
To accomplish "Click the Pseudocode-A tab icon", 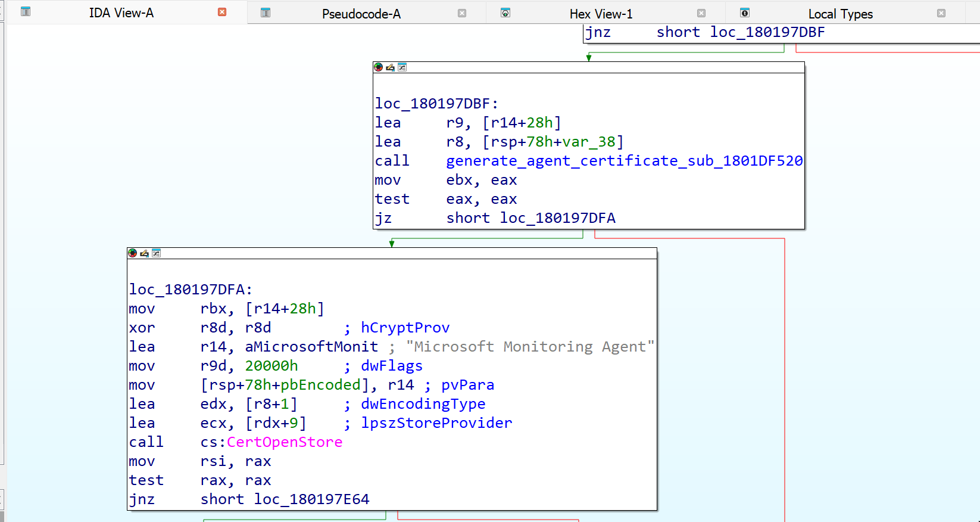I will [266, 13].
